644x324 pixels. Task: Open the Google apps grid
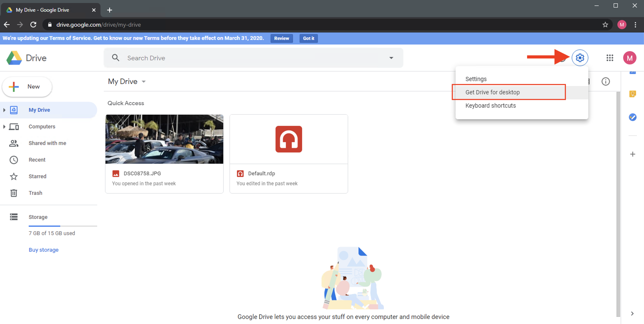610,58
